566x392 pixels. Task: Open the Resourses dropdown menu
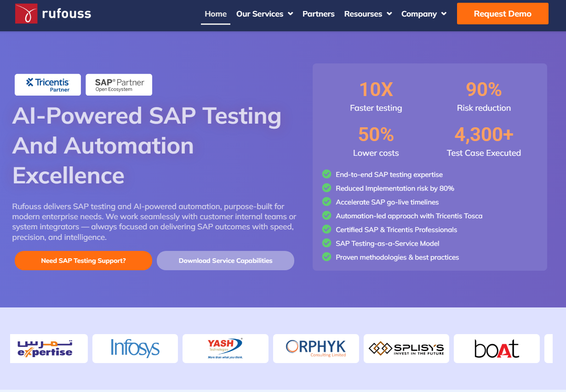click(x=368, y=14)
